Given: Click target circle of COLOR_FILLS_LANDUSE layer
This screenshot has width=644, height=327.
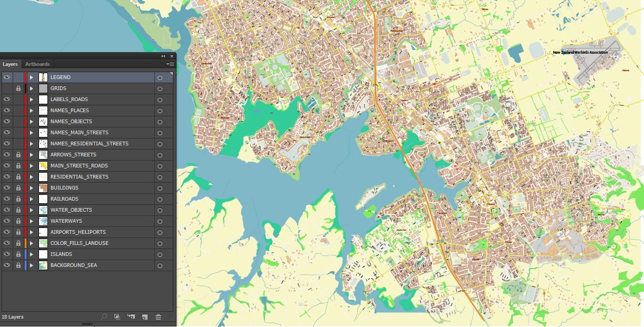Looking at the screenshot, I should [160, 243].
